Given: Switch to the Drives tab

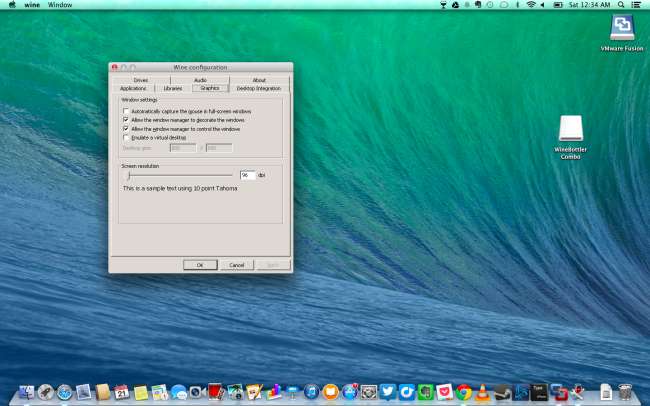Looking at the screenshot, I should (141, 80).
